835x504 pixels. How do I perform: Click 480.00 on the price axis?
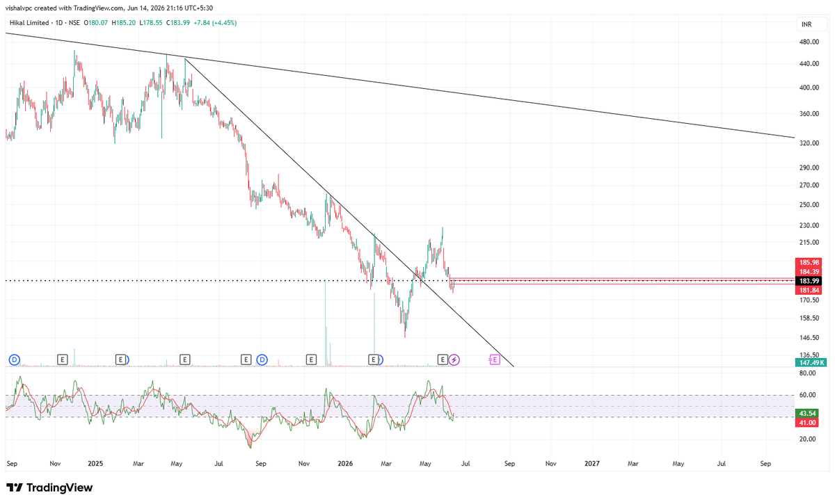click(808, 42)
